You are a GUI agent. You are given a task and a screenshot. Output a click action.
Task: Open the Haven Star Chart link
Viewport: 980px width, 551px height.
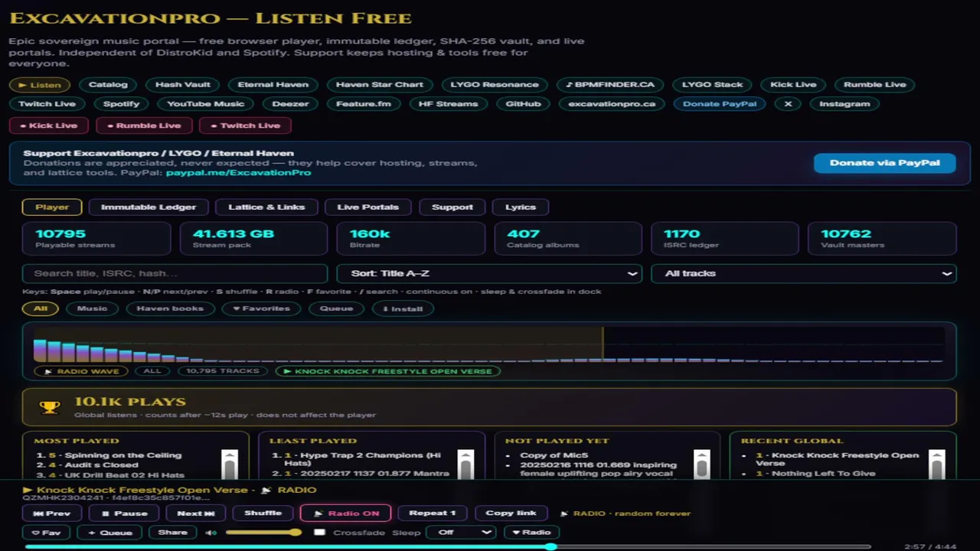[x=380, y=85]
